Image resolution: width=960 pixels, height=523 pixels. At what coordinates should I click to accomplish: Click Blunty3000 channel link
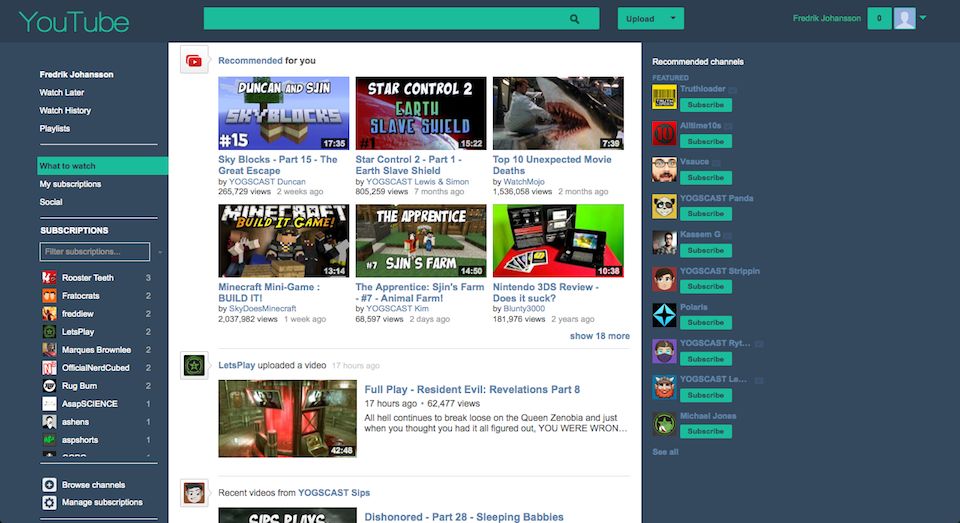tap(523, 309)
